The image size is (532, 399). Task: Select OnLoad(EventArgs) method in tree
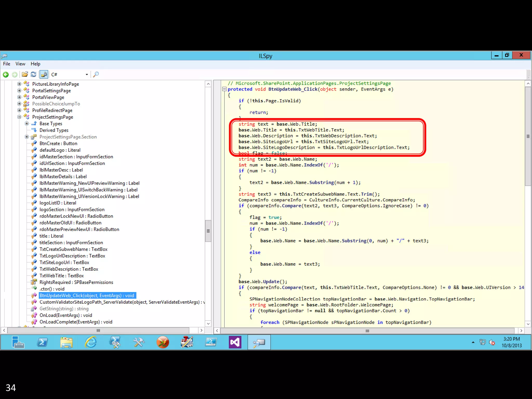66,315
